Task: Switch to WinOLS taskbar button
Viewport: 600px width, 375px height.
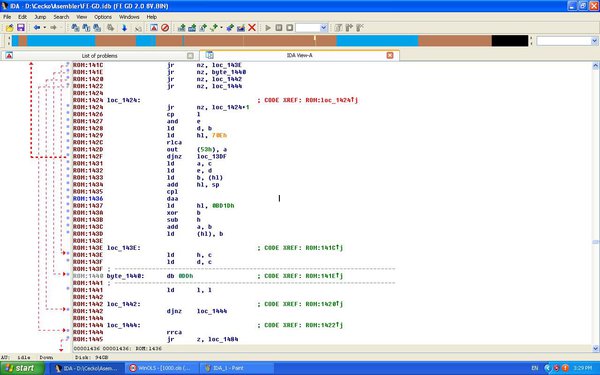Action: pos(162,368)
